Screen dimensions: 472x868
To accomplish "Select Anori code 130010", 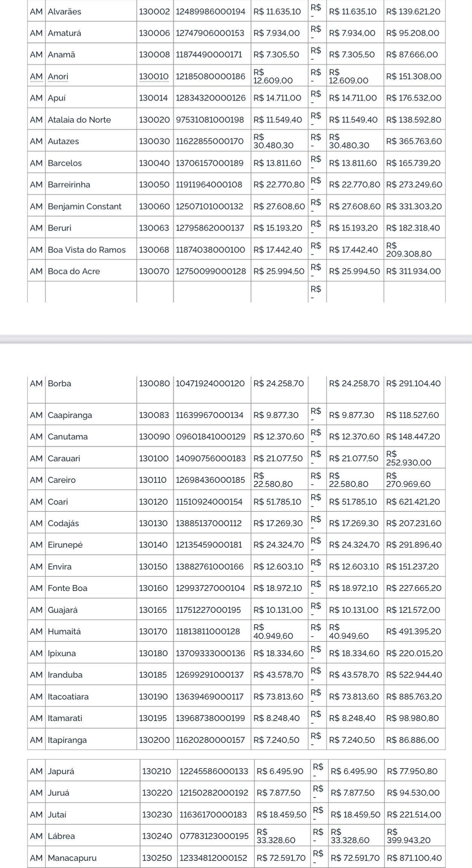I will tap(154, 77).
